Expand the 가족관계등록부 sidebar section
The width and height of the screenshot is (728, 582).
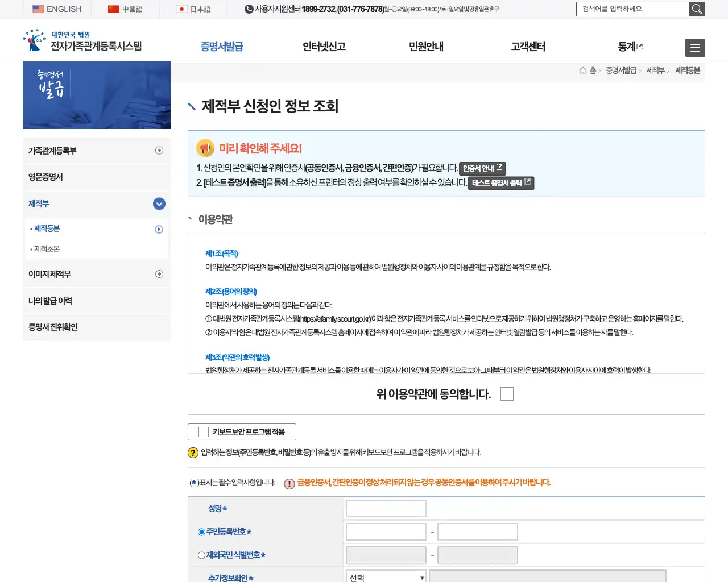(159, 150)
